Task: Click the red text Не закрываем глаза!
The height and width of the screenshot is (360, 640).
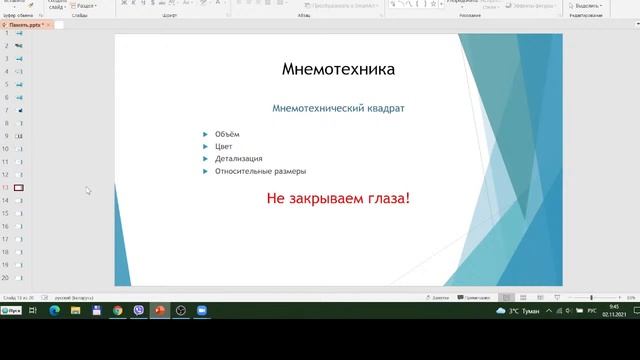Action: (x=338, y=198)
